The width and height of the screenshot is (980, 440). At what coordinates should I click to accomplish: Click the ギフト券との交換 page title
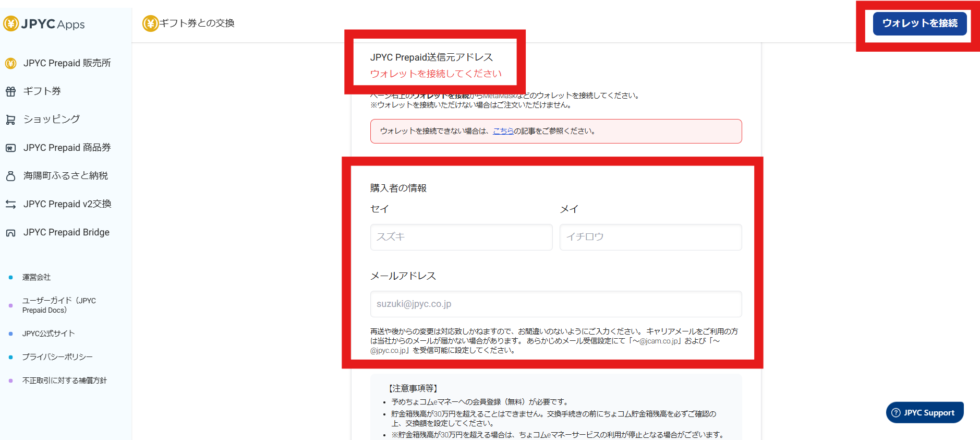(x=197, y=23)
